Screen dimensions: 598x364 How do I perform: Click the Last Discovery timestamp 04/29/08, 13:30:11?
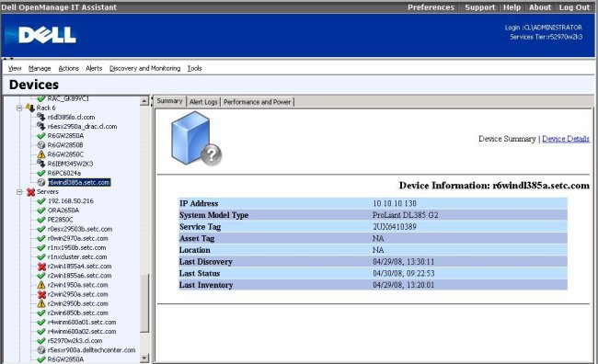coord(404,262)
